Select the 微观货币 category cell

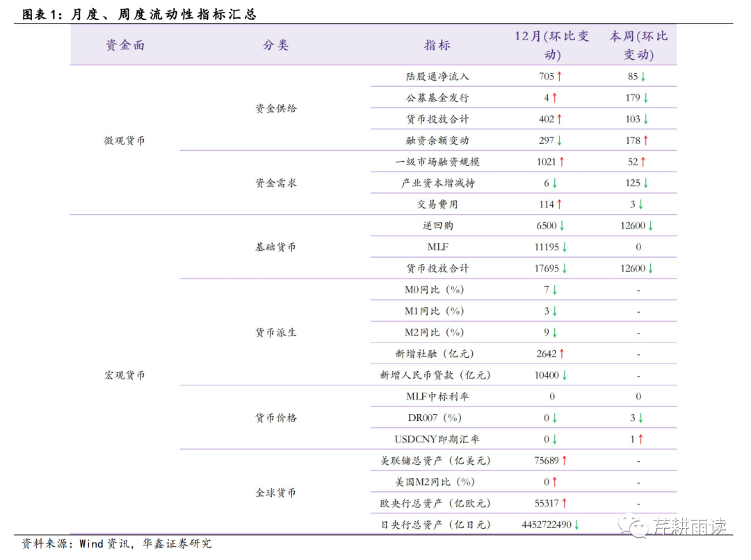pyautogui.click(x=125, y=140)
